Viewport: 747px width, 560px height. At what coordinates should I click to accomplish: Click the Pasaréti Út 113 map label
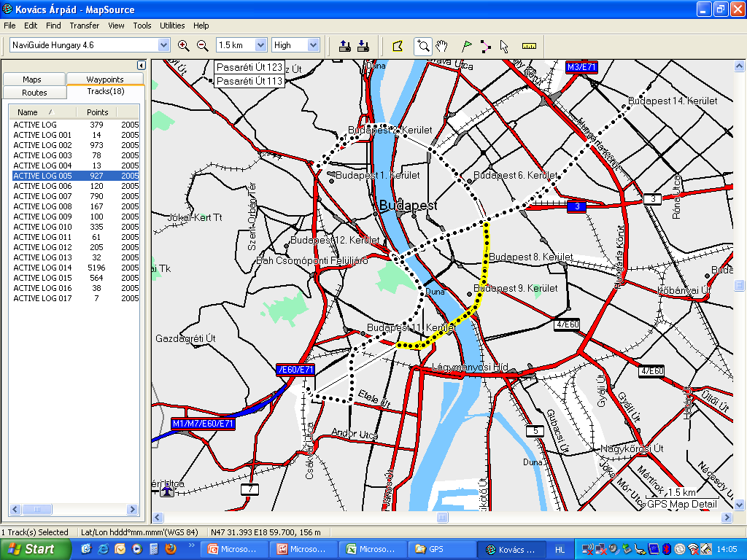pyautogui.click(x=249, y=82)
